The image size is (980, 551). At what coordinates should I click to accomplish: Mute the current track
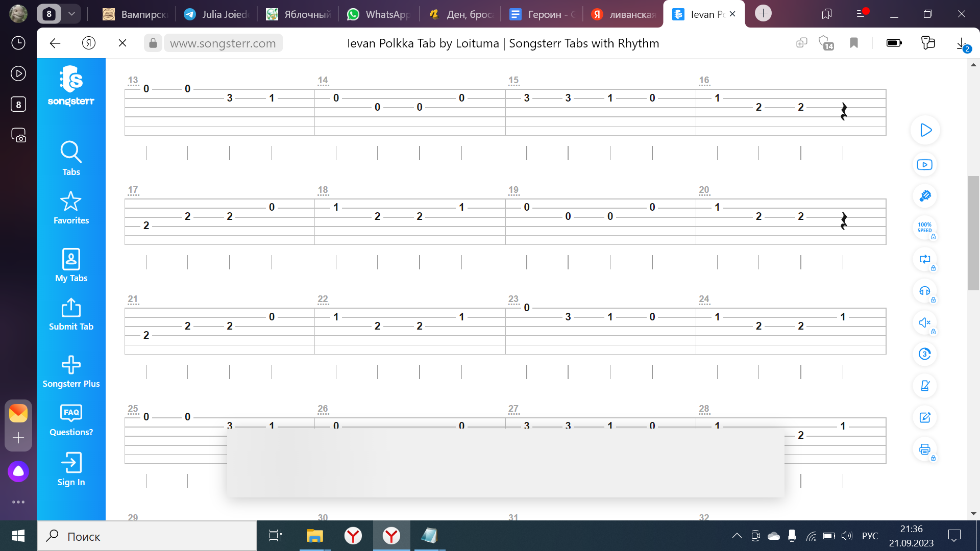tap(924, 322)
